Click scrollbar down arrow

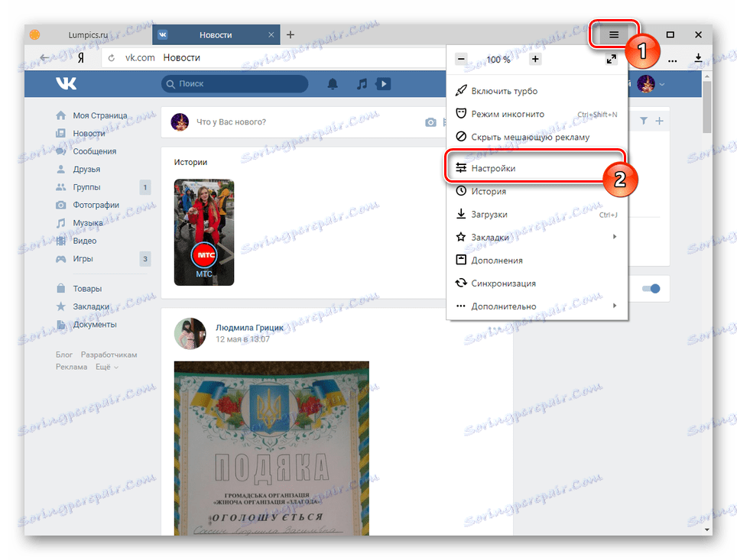point(706,529)
